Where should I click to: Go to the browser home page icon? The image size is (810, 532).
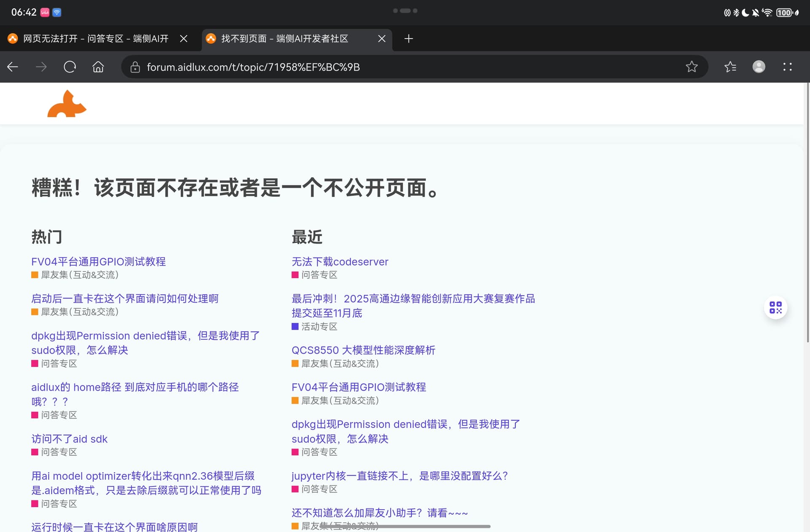click(98, 67)
